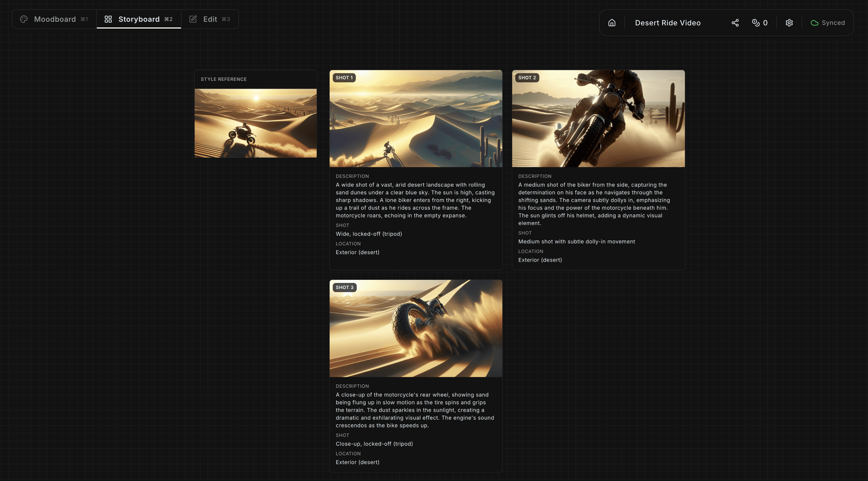Click the Moodboard palette icon

[x=24, y=19]
